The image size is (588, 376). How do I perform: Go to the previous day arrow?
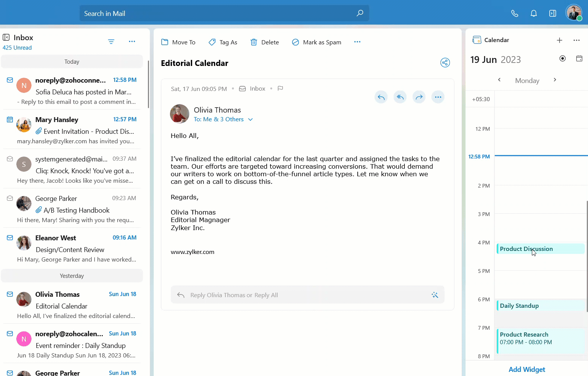(x=499, y=80)
